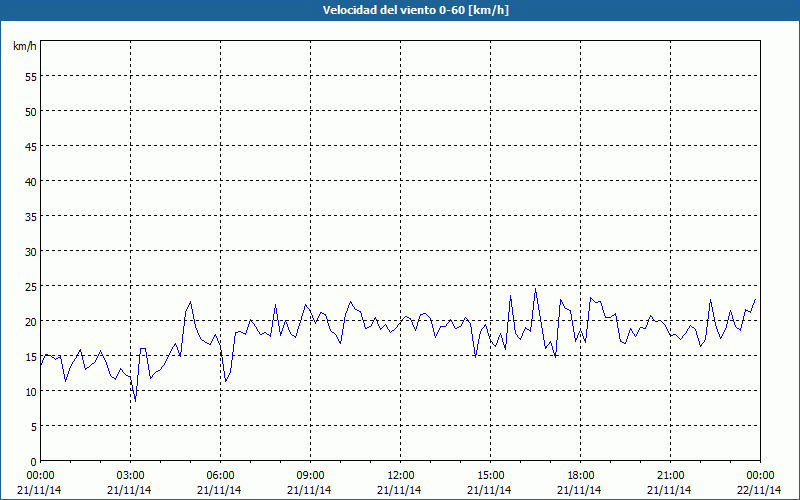Click the 21:00 time label

click(670, 476)
